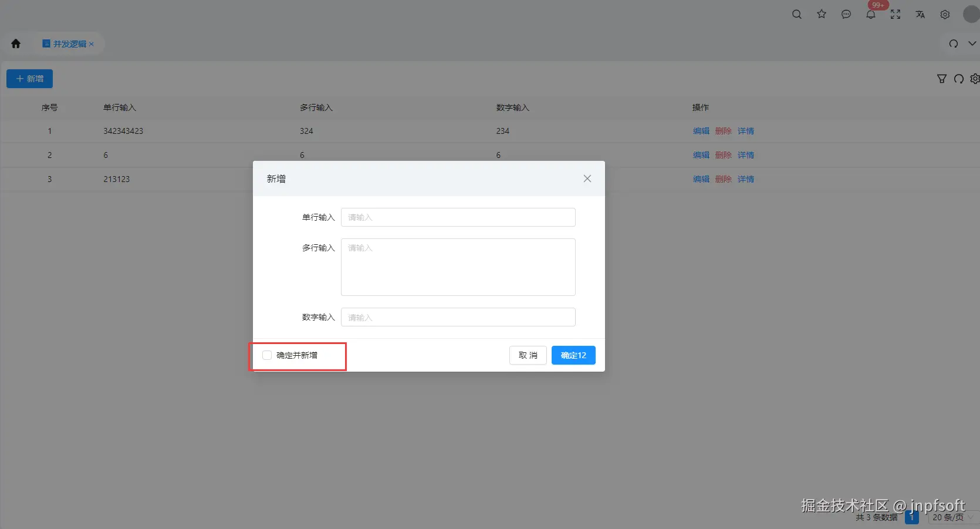Confirm with the 确定12 button
980x529 pixels.
(x=573, y=355)
